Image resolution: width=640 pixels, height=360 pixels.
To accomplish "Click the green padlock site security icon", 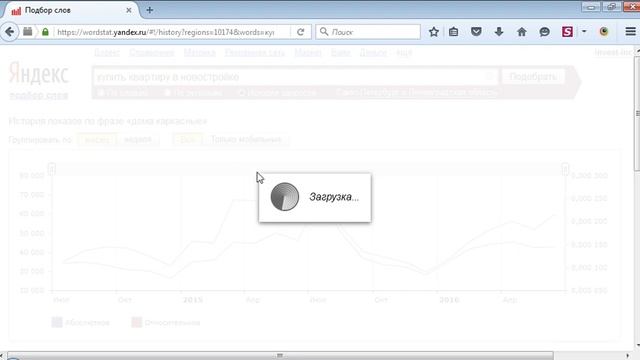I will [45, 32].
